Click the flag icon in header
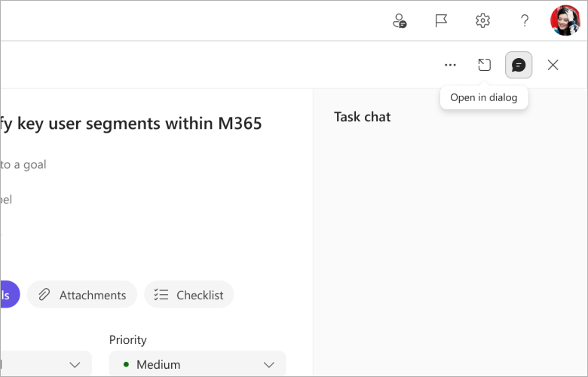This screenshot has width=588, height=377. point(441,20)
